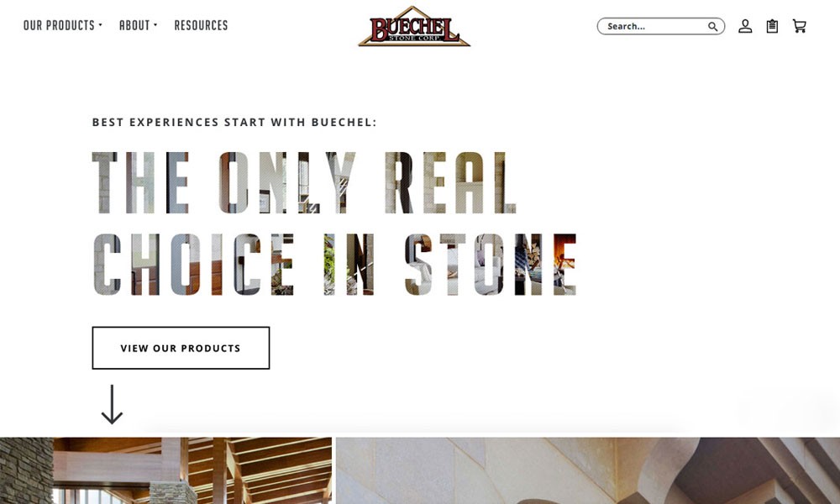Open the user account icon
840x504 pixels.
pyautogui.click(x=744, y=26)
